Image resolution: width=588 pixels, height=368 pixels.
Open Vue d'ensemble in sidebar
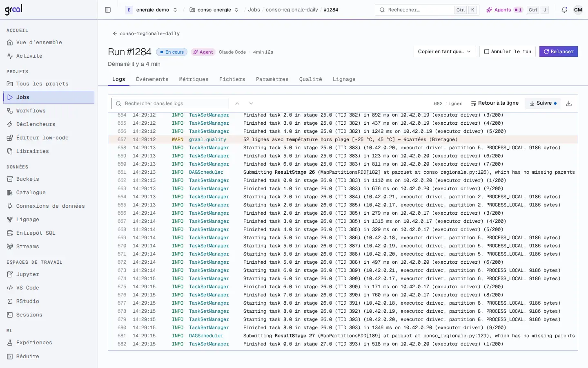pos(49,43)
